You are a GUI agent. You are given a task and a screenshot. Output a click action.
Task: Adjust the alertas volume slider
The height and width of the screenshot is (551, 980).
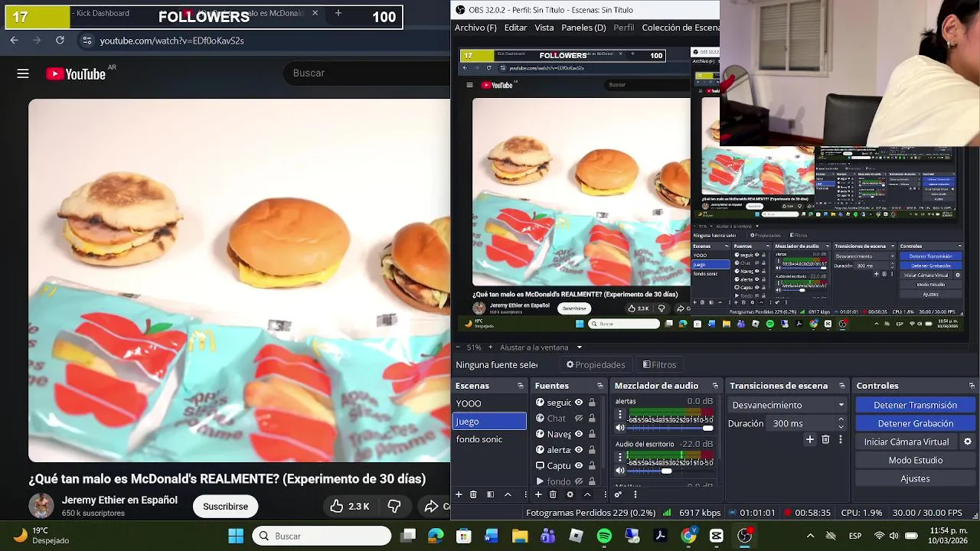tap(669, 428)
